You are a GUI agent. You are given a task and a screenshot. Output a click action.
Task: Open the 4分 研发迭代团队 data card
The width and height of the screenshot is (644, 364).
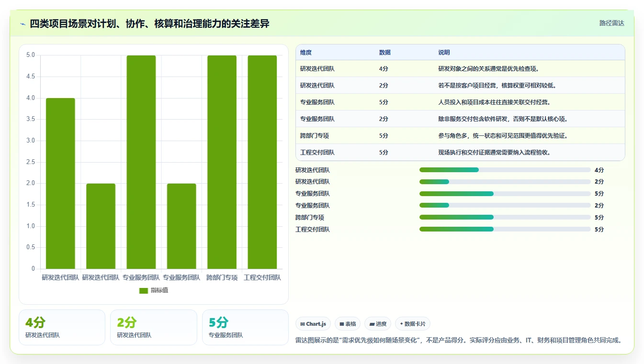coord(62,327)
